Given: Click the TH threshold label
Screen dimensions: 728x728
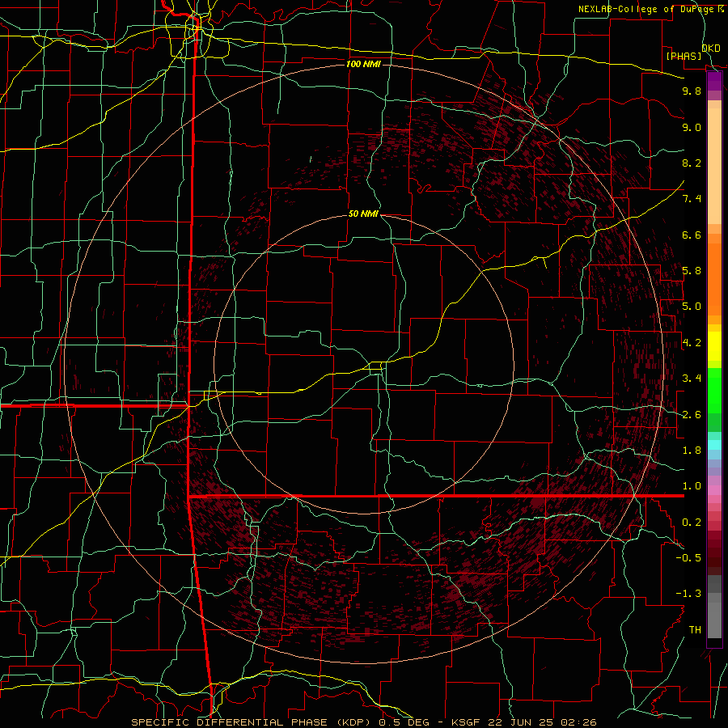Looking at the screenshot, I should point(695,630).
